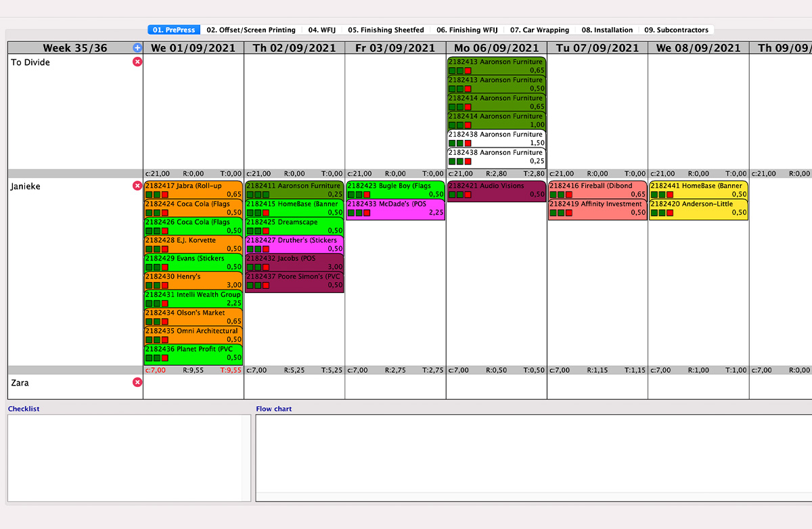Select the 2182438 Aaronson Furniture 1,50 job
The width and height of the screenshot is (812, 529).
496,139
